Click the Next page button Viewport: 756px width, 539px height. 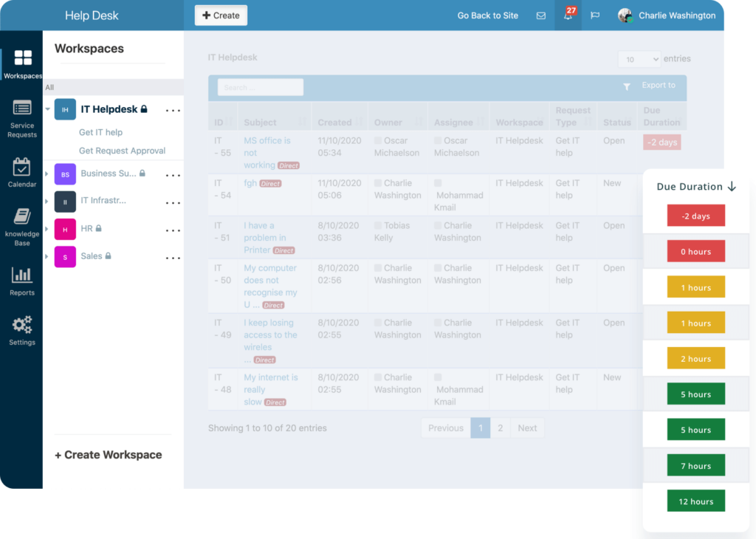527,428
